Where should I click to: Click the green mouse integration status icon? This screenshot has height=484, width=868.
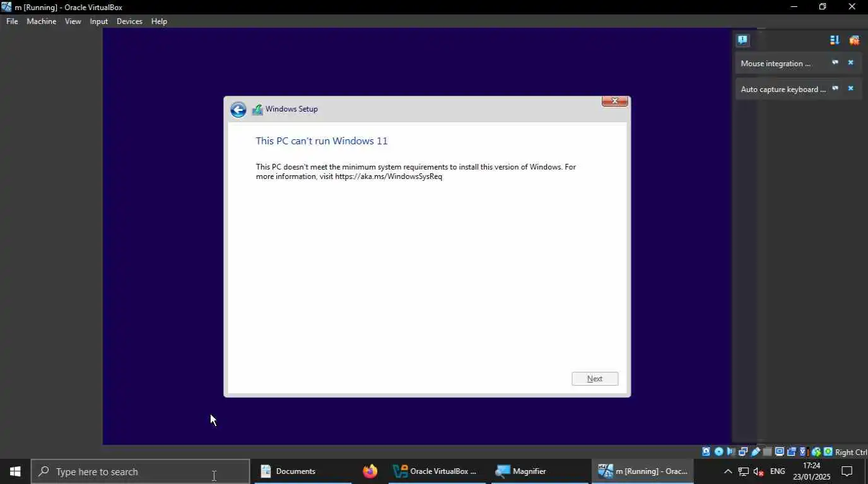tap(816, 452)
